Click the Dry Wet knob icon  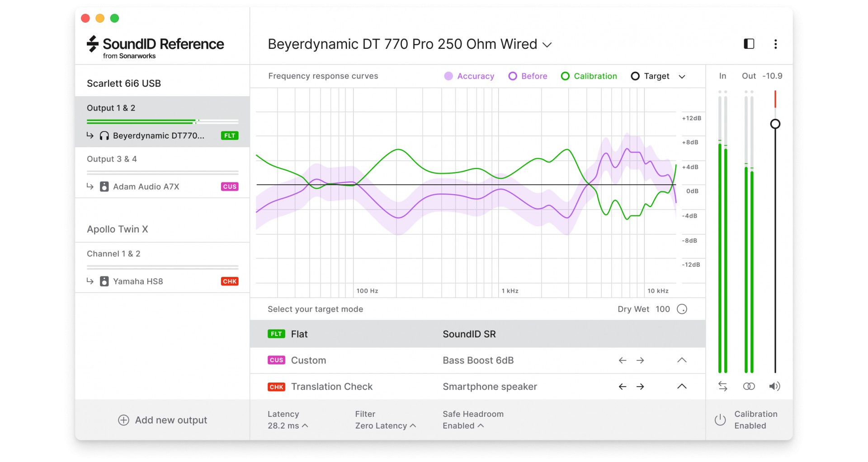[x=682, y=309]
